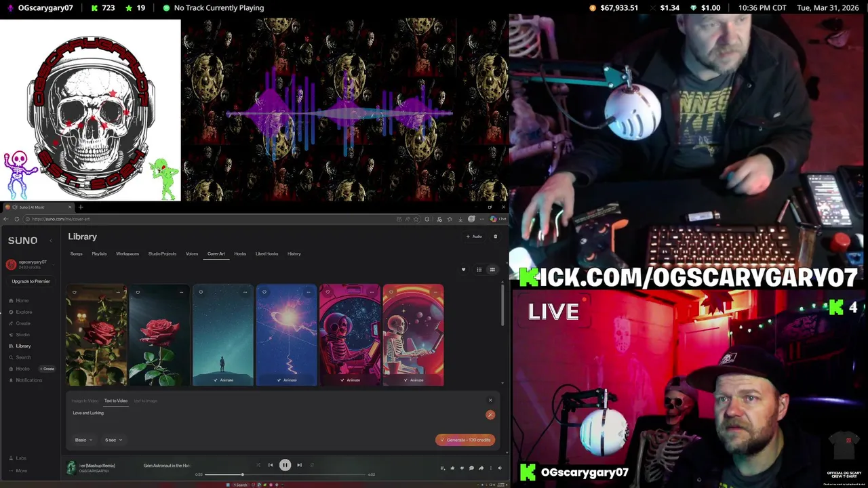868x488 pixels.
Task: Animate the starry night silhouette cover
Action: tap(223, 380)
